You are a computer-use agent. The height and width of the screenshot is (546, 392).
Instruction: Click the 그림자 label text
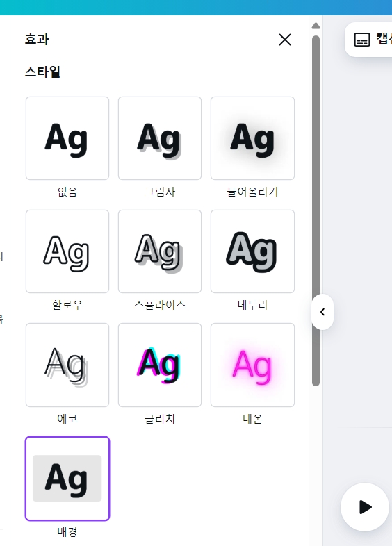point(160,192)
